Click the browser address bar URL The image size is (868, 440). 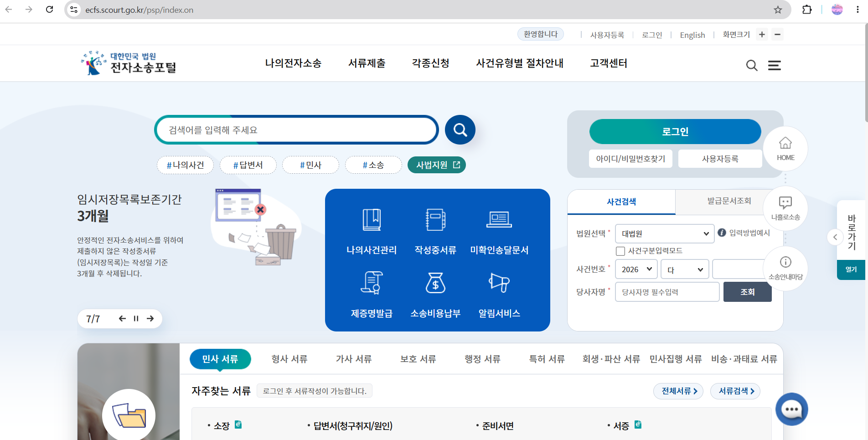(x=139, y=10)
